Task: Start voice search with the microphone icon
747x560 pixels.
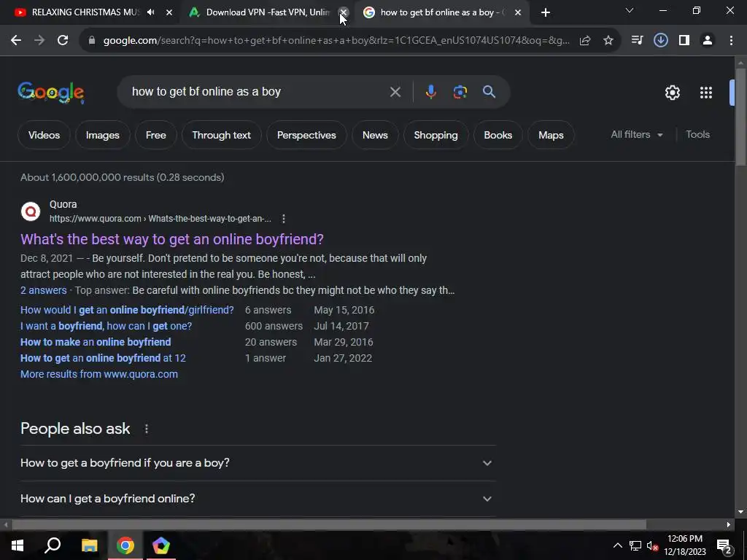Action: pyautogui.click(x=430, y=92)
